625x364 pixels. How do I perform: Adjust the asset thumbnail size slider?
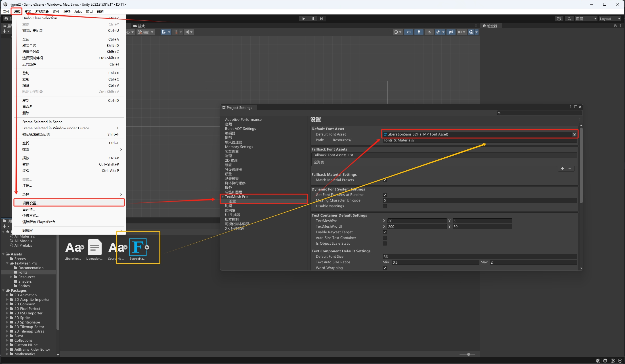[468, 354]
